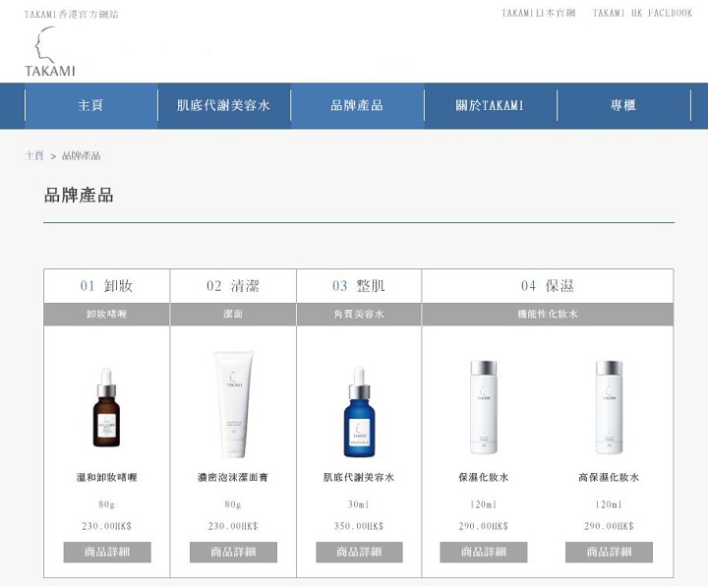The height and width of the screenshot is (588, 708).
Task: Open the 關於TAKAMI navigation tab
Action: (x=491, y=105)
